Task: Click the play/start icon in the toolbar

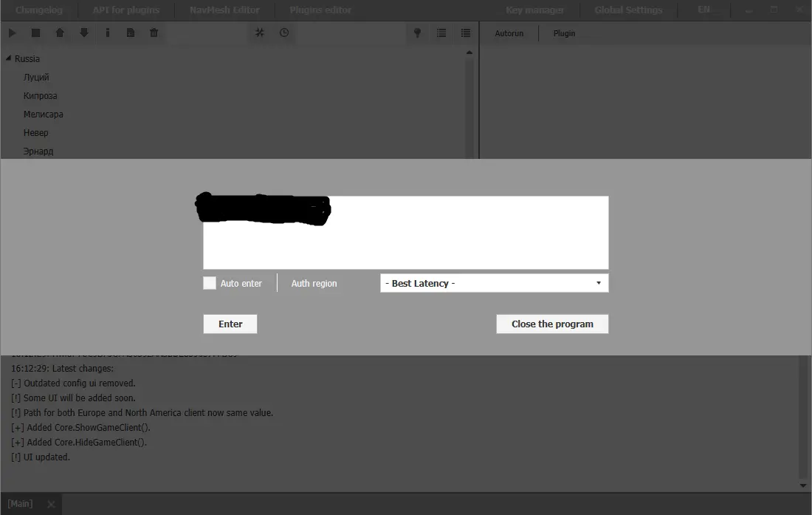Action: coord(13,33)
